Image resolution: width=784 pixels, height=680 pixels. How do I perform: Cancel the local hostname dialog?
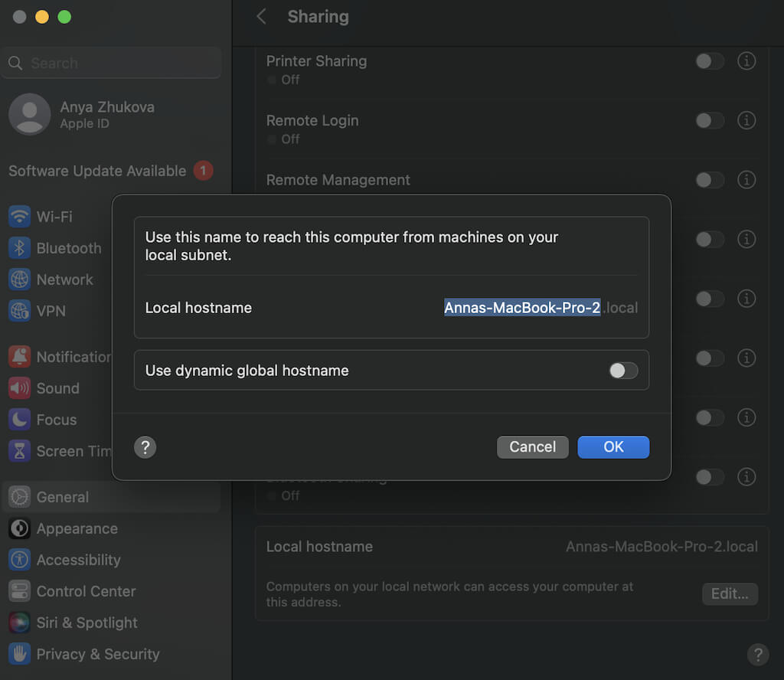(533, 447)
